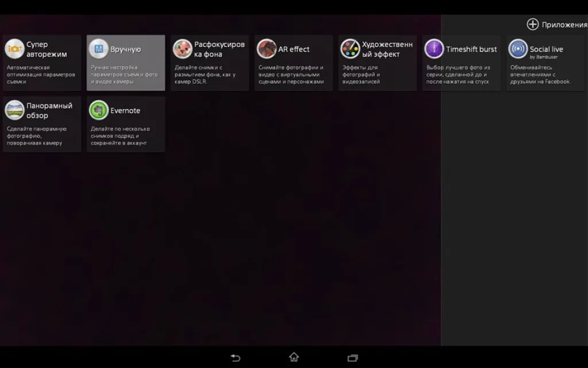
Task: Select the Супер авторежим camera icon
Action: (x=14, y=49)
